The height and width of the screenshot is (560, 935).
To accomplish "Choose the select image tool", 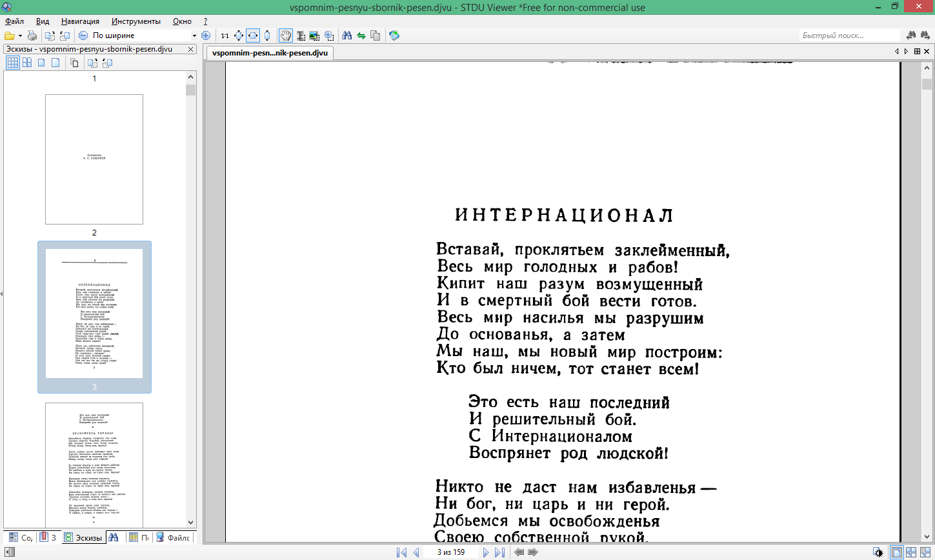I will 315,35.
